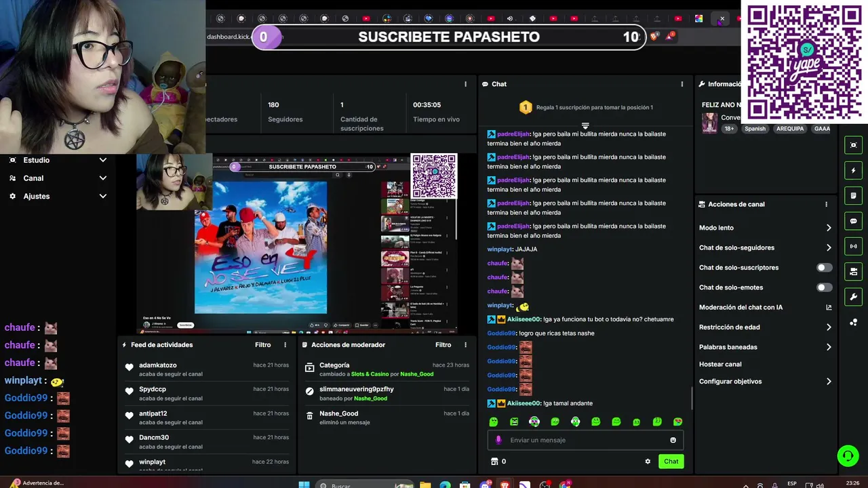The image size is (868, 488).
Task: Open Restricción de edad arrow
Action: click(829, 327)
